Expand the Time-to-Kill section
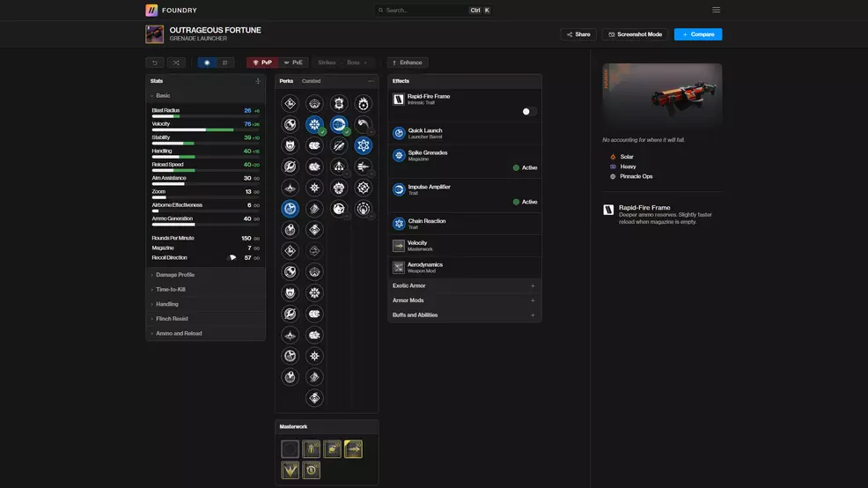Viewport: 868px width, 488px height. click(x=205, y=289)
